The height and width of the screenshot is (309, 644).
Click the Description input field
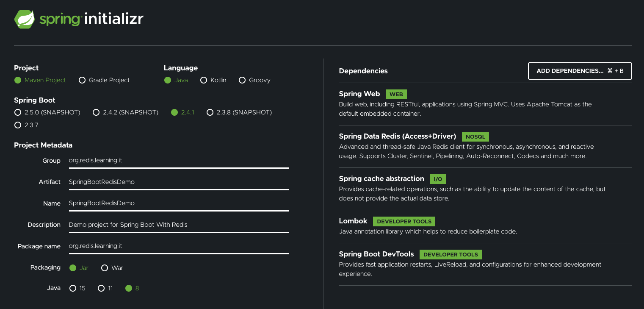click(x=179, y=225)
